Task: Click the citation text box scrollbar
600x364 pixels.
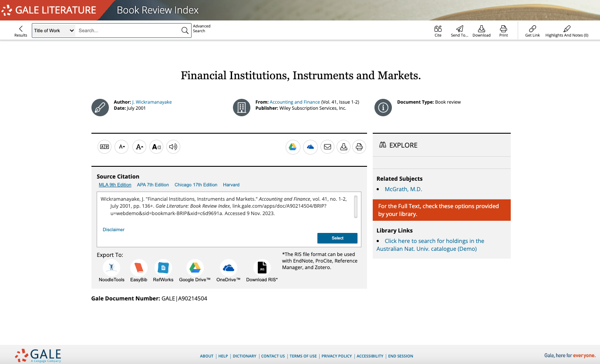Action: click(356, 206)
